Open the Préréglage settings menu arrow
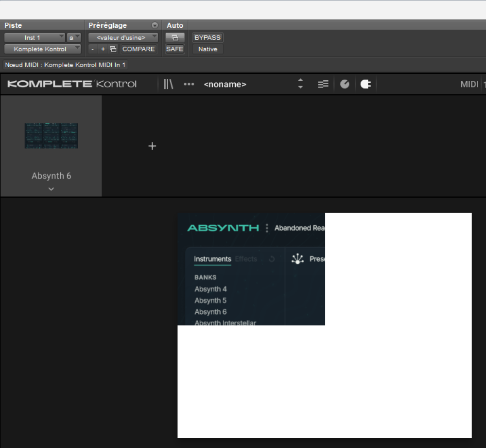Screen dimensions: 486x448 coord(155,25)
